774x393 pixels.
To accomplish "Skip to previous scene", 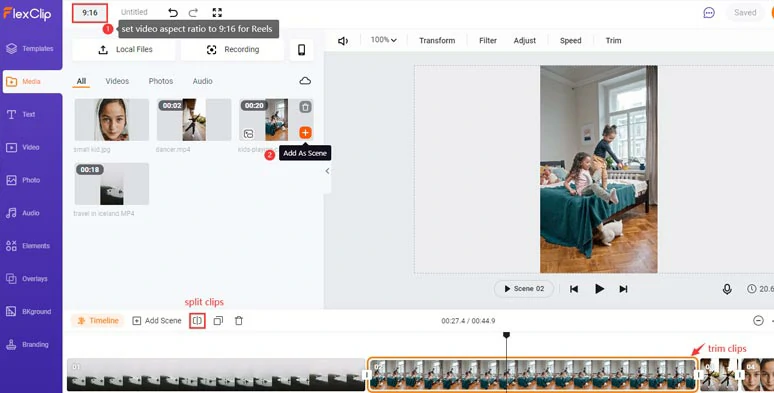I will (574, 289).
